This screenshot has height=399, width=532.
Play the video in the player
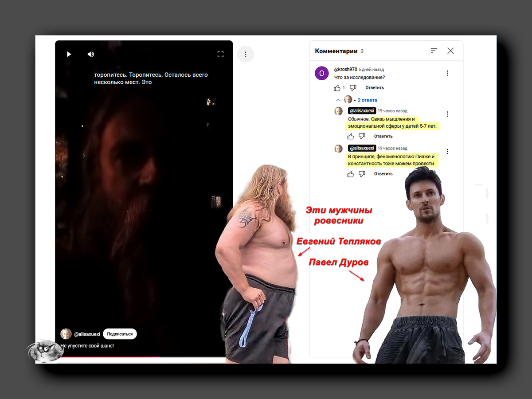(x=69, y=54)
